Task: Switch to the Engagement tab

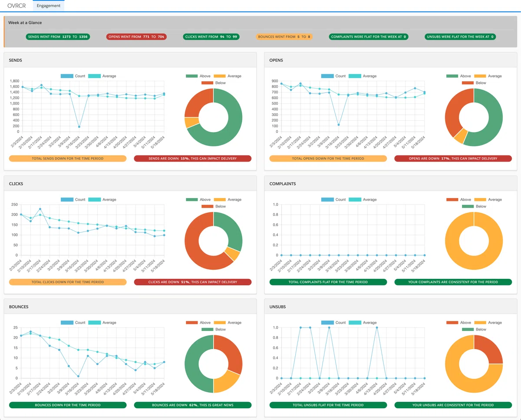Action: click(48, 6)
